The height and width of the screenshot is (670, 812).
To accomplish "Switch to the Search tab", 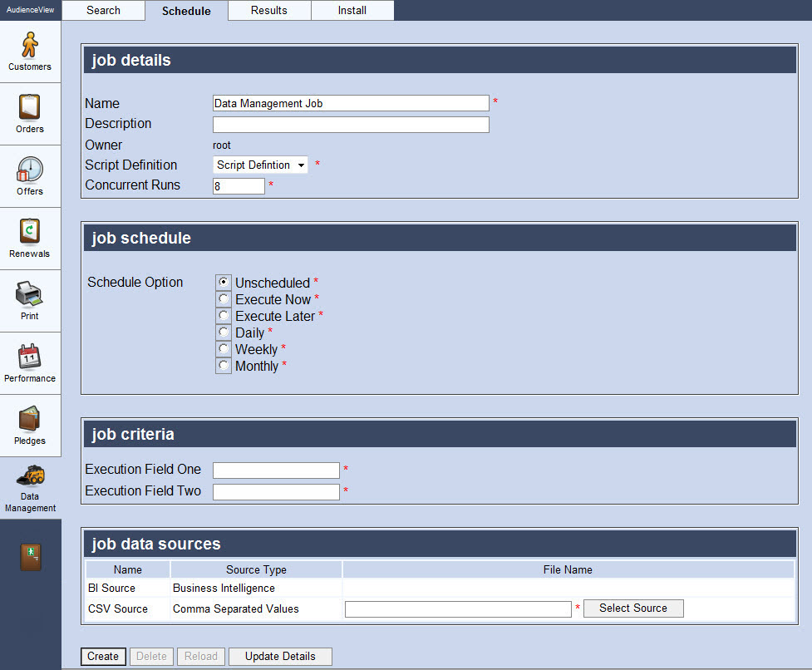I will pyautogui.click(x=104, y=10).
